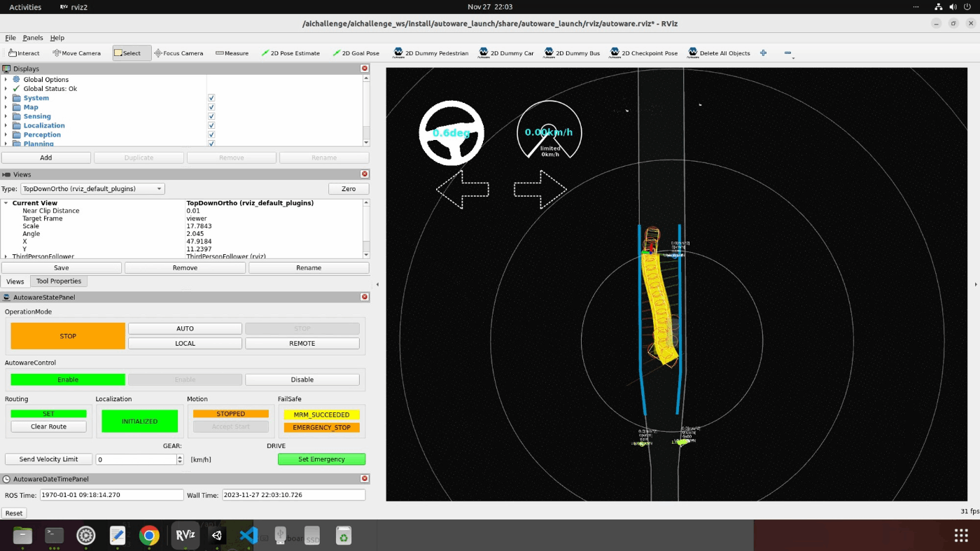Show applications grid

click(x=960, y=536)
